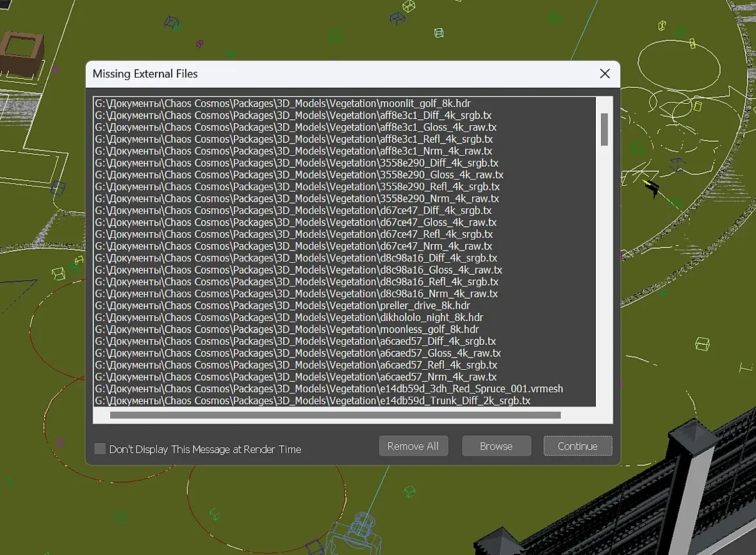Select the aff8e3c1_Refl_4k_srgb.tx row
The image size is (756, 555).
(x=345, y=139)
